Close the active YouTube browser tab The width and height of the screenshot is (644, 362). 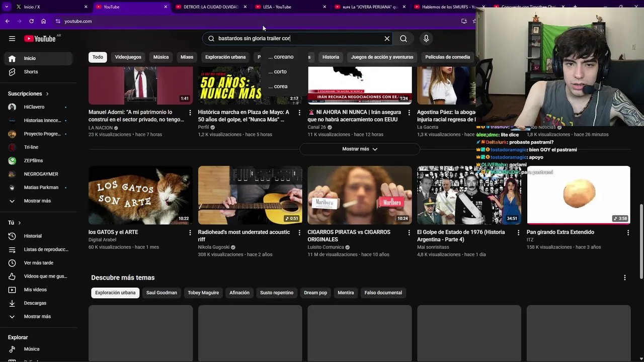166,7
